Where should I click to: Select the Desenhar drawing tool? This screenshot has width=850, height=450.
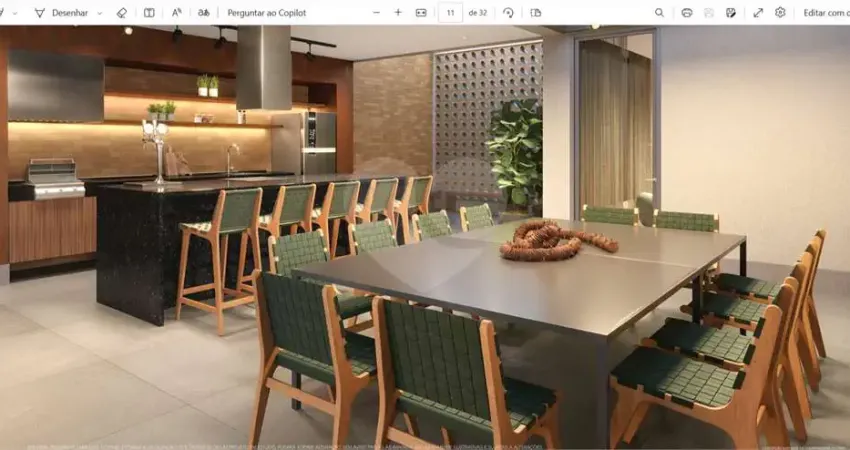click(62, 13)
